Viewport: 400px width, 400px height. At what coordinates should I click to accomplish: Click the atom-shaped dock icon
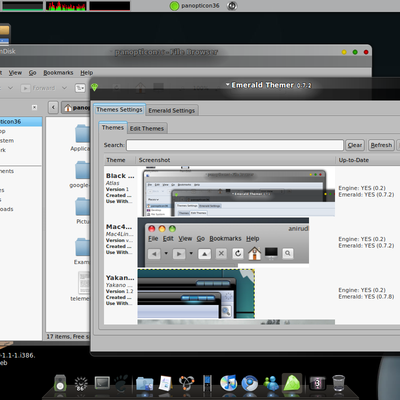(186, 383)
